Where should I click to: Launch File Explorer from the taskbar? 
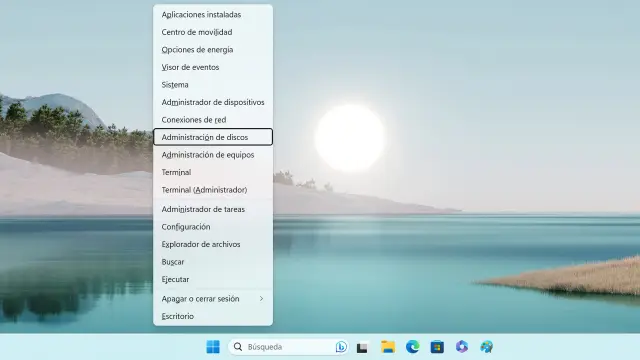388,347
